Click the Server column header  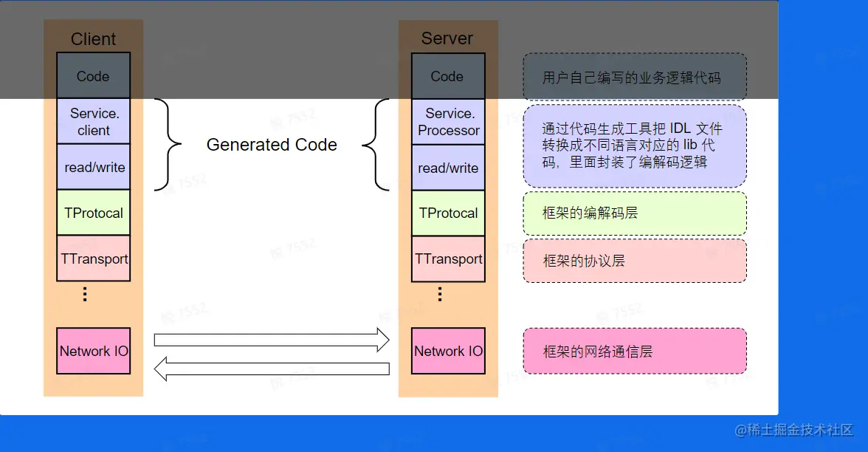447,38
